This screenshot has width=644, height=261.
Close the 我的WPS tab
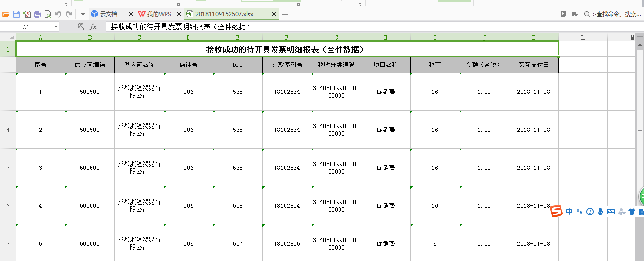(x=179, y=14)
